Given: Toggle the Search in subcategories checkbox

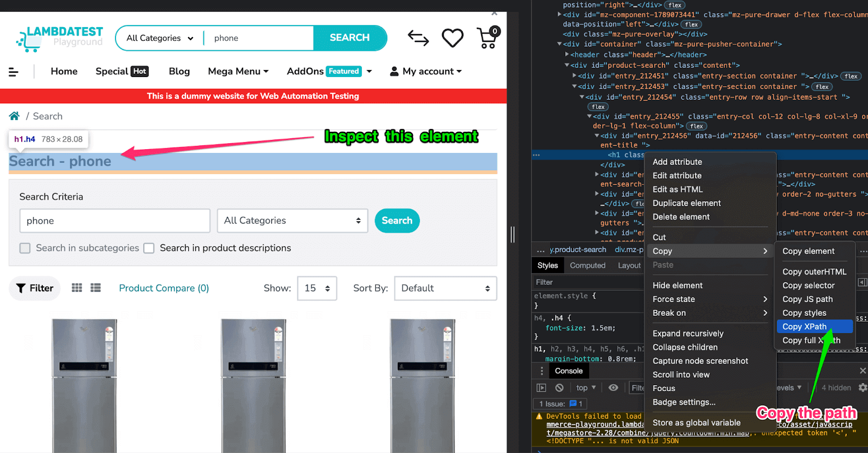Looking at the screenshot, I should 25,248.
